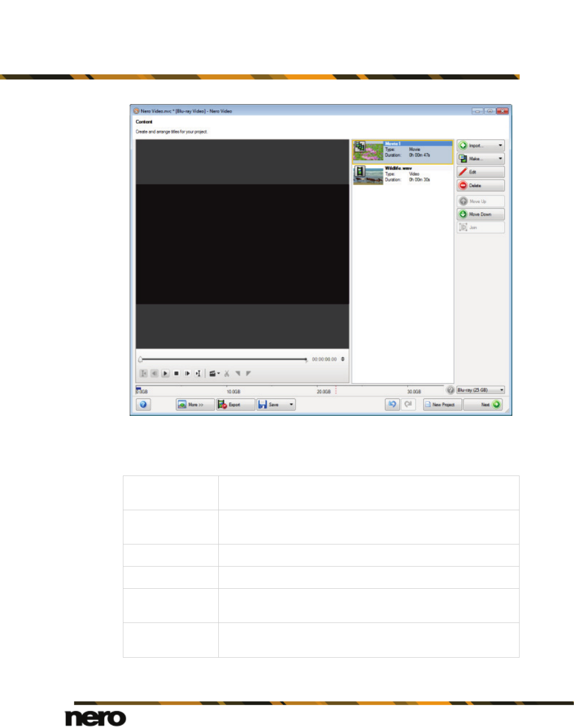The height and width of the screenshot is (728, 574).
Task: Select the Wildlife.wmv thumbnail
Action: (368, 175)
